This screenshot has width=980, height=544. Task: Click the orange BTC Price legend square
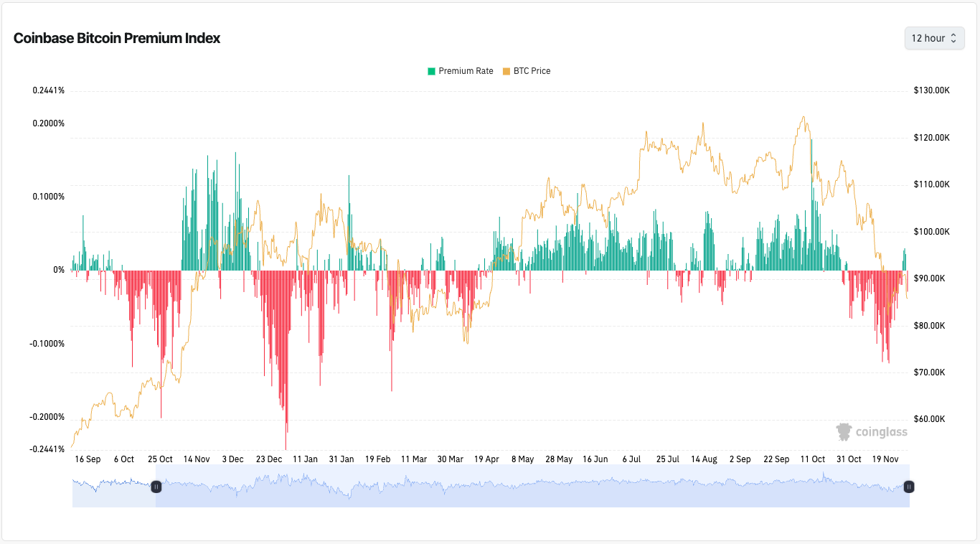click(x=508, y=70)
